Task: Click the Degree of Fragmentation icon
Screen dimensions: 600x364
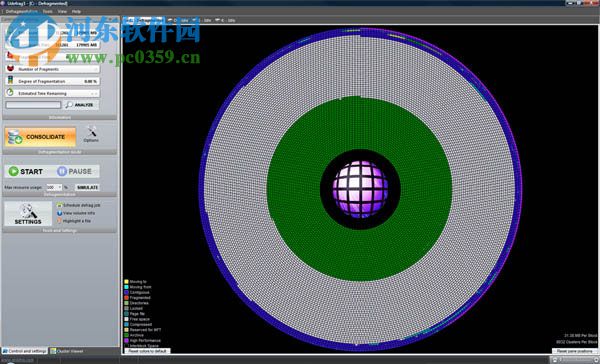Action: pyautogui.click(x=11, y=81)
